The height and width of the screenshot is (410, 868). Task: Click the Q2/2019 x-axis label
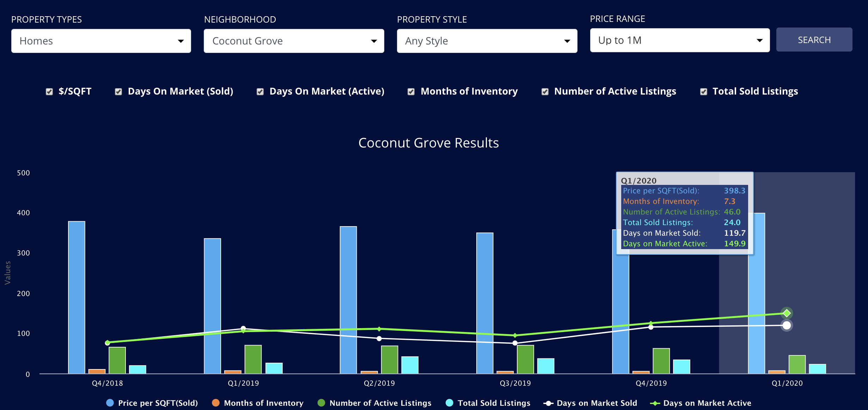point(379,383)
